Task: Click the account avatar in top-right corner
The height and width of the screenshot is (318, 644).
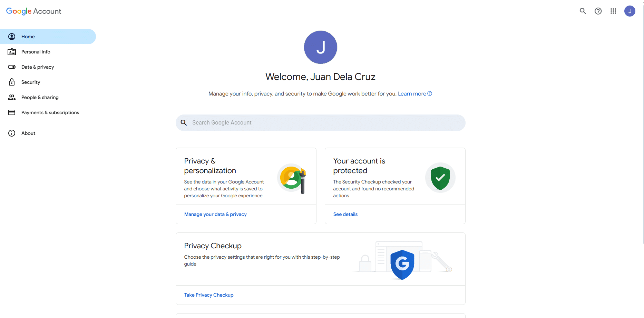Action: pyautogui.click(x=630, y=11)
